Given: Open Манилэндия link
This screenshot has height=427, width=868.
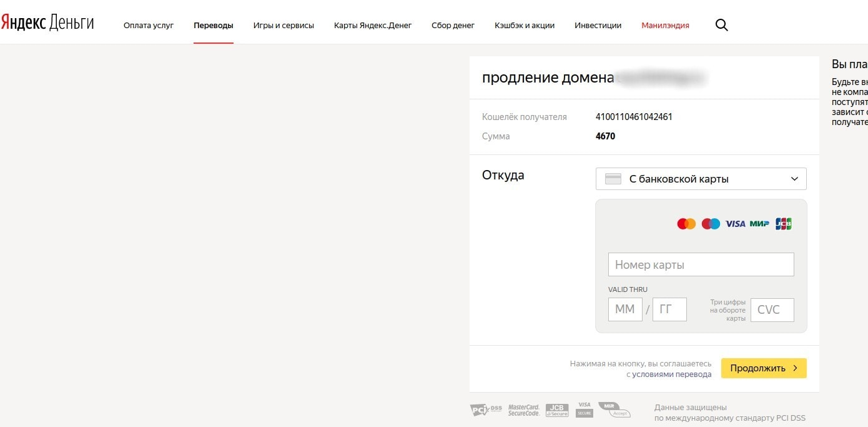Looking at the screenshot, I should coord(666,26).
